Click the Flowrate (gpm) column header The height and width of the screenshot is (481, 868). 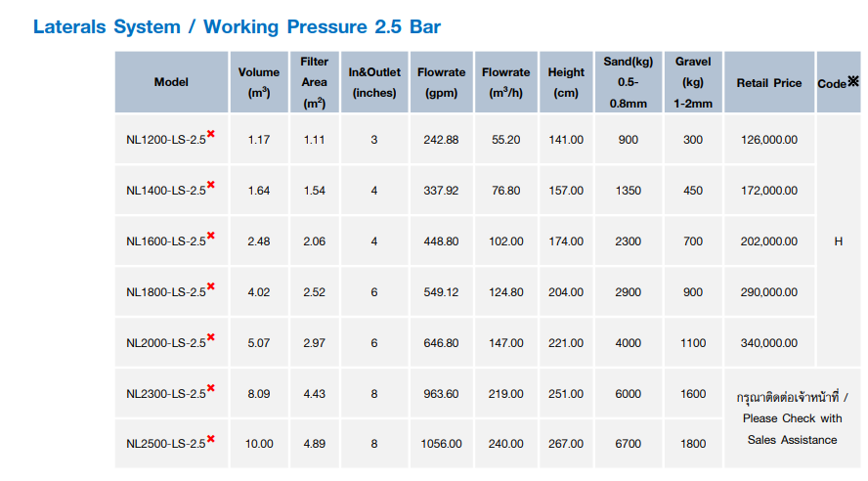coord(441,82)
